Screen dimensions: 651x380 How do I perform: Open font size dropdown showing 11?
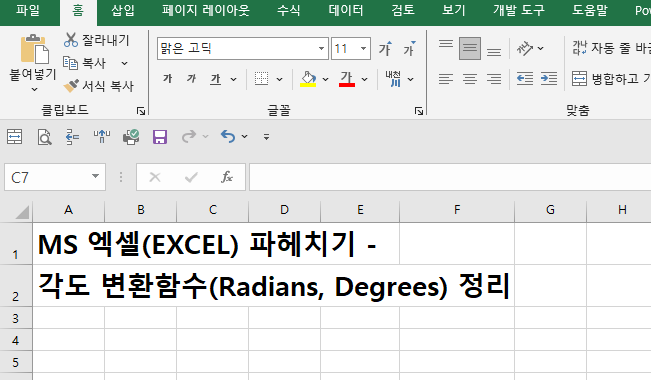pos(363,49)
